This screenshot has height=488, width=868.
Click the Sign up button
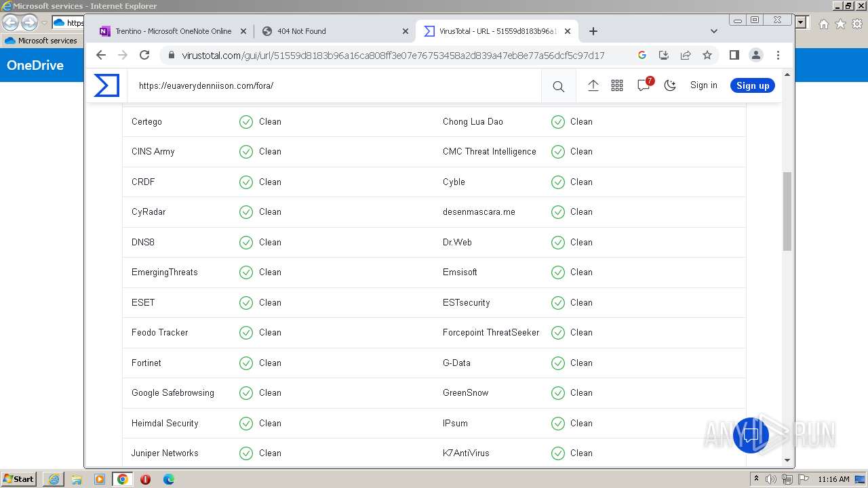coord(753,85)
